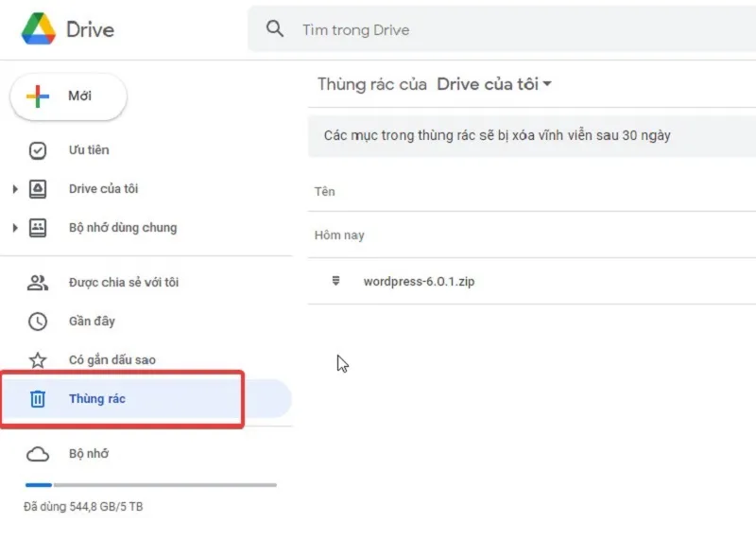Image resolution: width=756 pixels, height=540 pixels.
Task: Open "Được chia sẻ với tôi"
Action: (x=124, y=283)
